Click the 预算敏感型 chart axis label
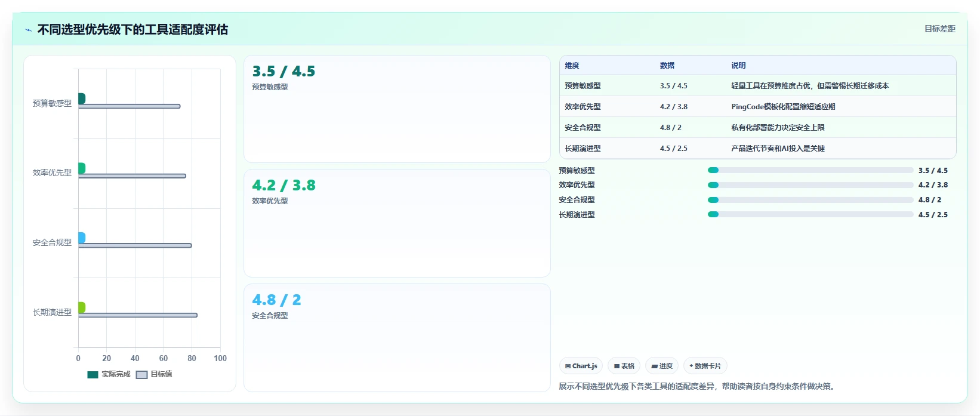 tap(52, 103)
